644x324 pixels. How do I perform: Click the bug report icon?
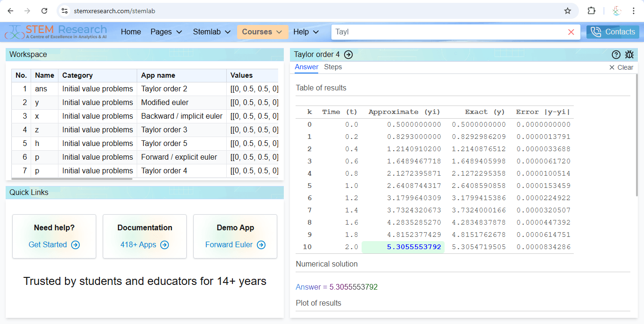[x=629, y=55]
